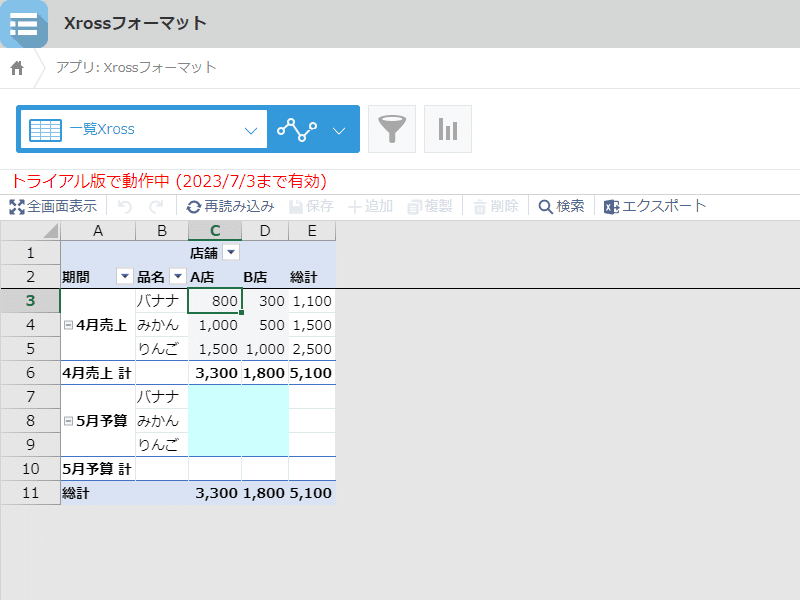
Task: Open the filter funnel button
Action: click(x=392, y=129)
